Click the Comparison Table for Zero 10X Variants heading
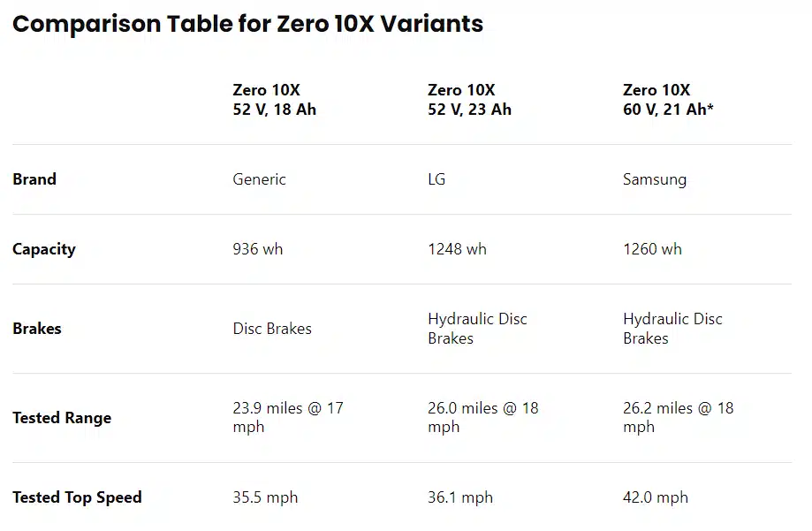812x531 pixels. point(247,24)
